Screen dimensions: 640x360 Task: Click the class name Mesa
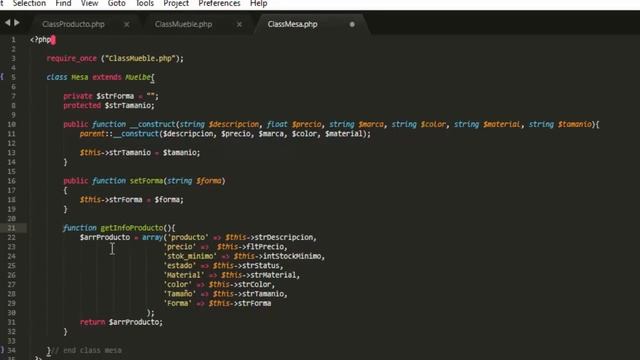80,77
